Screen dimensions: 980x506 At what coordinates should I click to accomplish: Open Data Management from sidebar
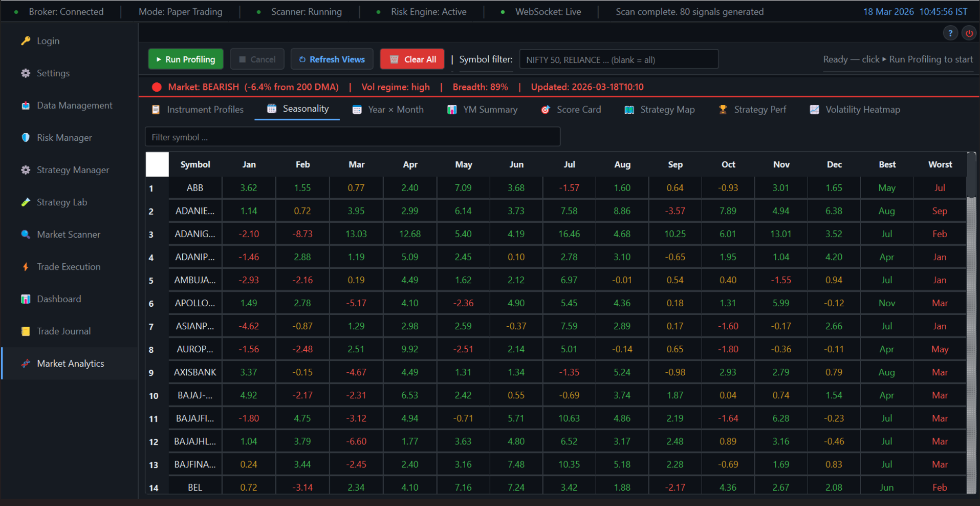click(x=74, y=105)
